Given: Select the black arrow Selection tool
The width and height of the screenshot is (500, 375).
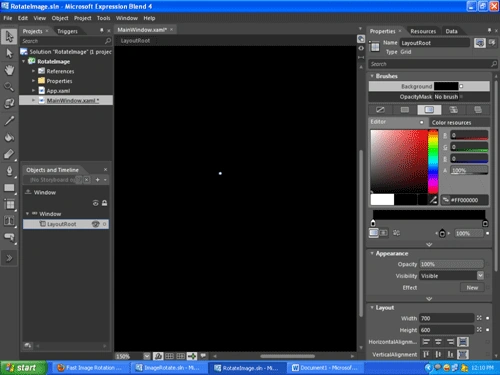Looking at the screenshot, I should pyautogui.click(x=9, y=36).
